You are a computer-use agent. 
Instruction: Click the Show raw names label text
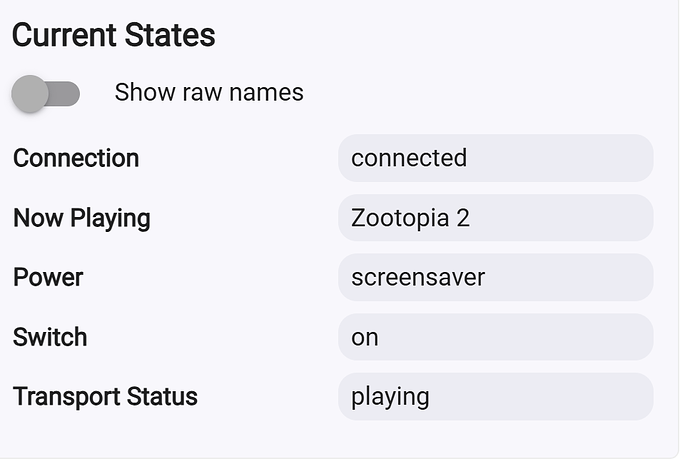(209, 92)
